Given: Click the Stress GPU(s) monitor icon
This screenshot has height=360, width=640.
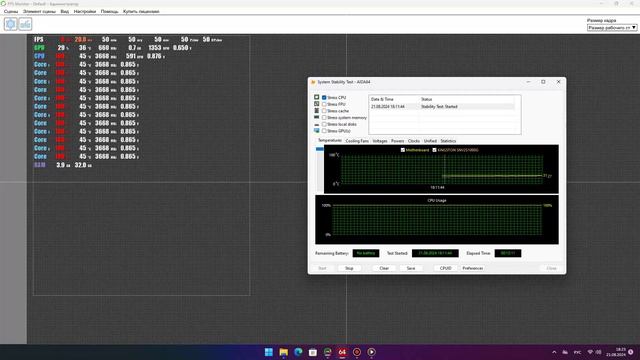Looking at the screenshot, I should tap(316, 131).
